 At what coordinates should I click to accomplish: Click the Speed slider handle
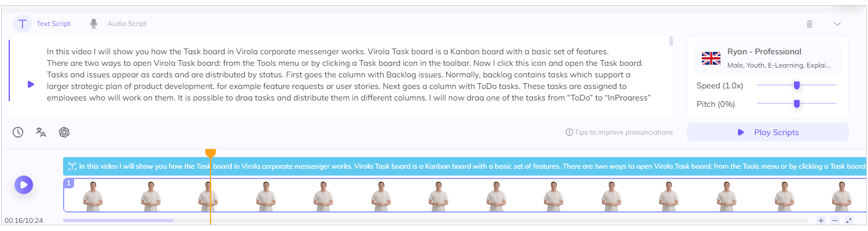797,85
